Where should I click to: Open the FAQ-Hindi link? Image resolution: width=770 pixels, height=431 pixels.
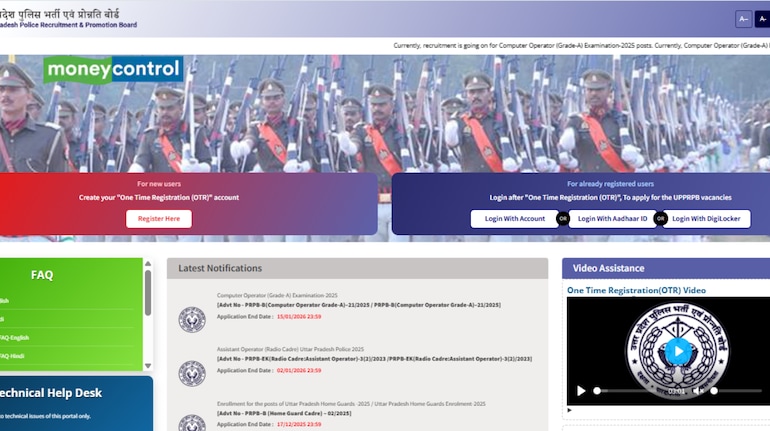[12, 356]
